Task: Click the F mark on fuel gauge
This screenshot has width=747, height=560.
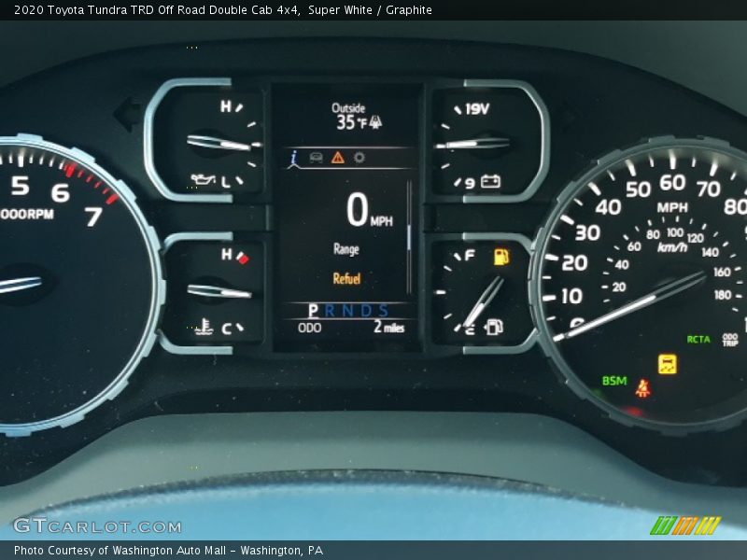Action: click(x=470, y=256)
